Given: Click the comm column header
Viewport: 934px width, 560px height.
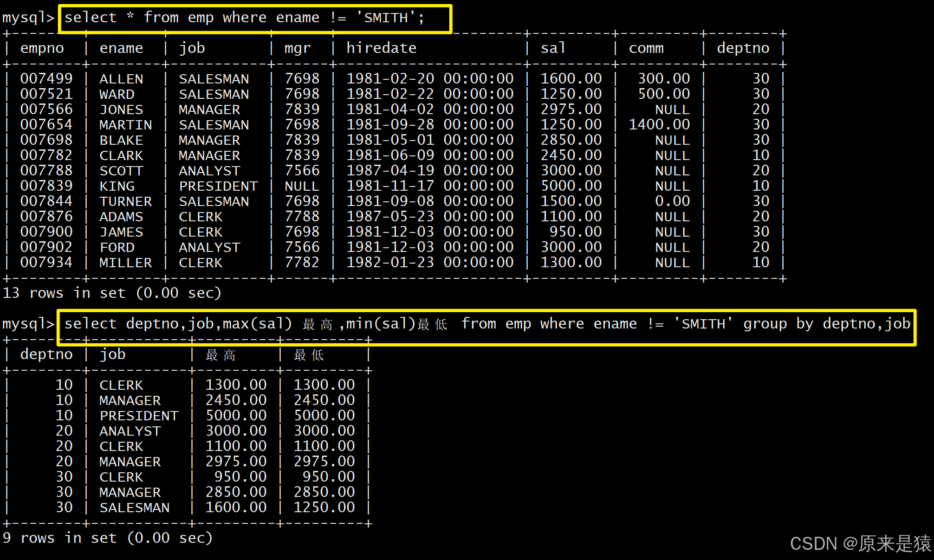Looking at the screenshot, I should click(646, 48).
